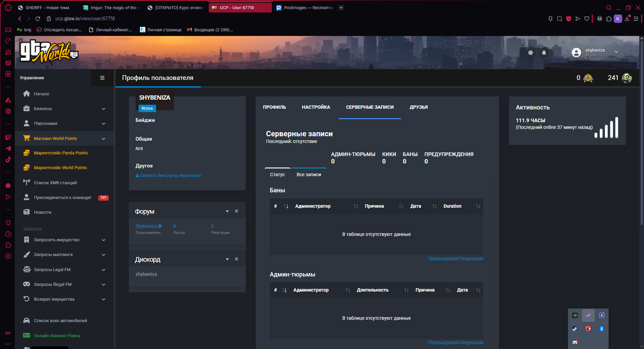Click Предыдущая under the Админ-тюрьмы table
Image resolution: width=644 pixels, height=349 pixels.
442,342
